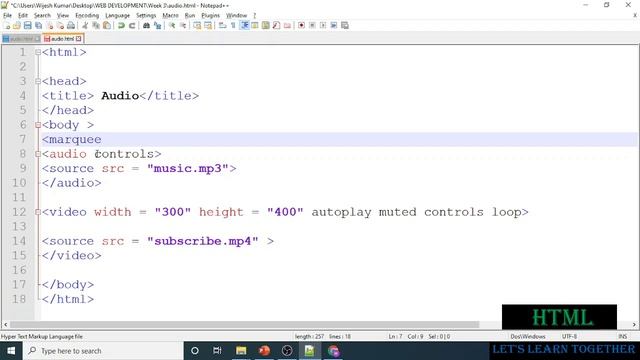Open Folder as Workspace icon

click(x=287, y=25)
